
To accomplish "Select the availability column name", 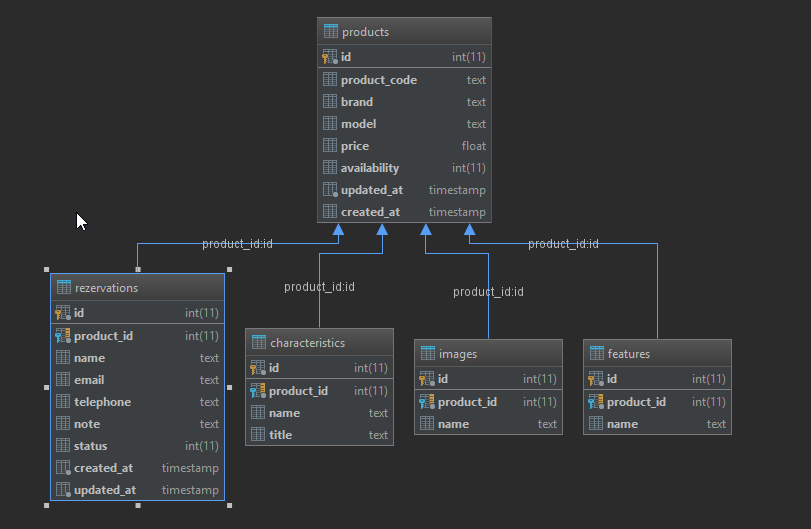I will (x=370, y=168).
